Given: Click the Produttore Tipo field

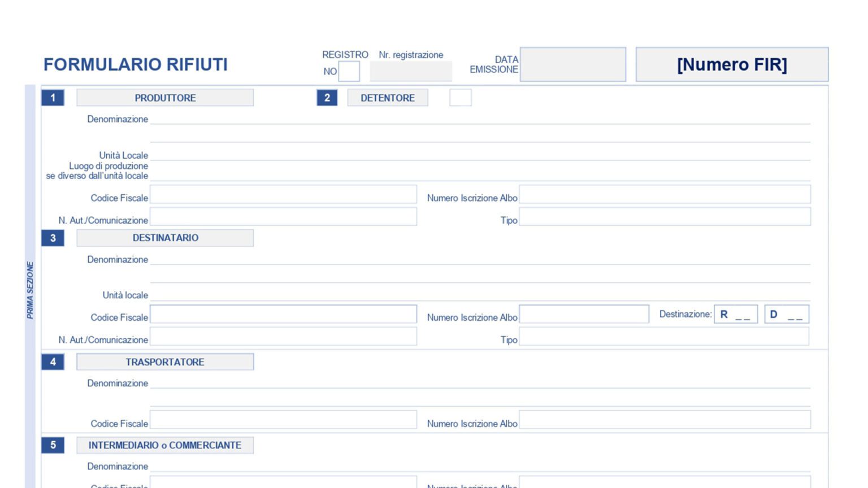Looking at the screenshot, I should (x=665, y=217).
